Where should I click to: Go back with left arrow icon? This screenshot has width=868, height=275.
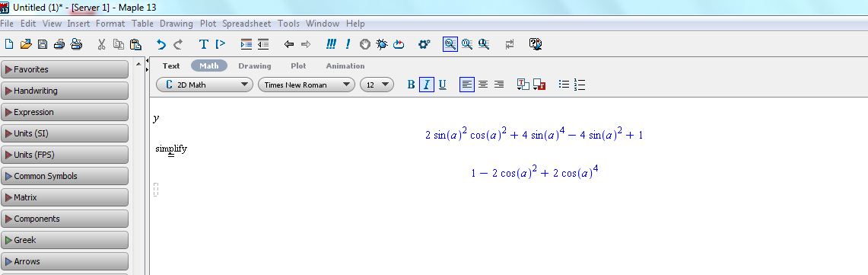[x=288, y=44]
